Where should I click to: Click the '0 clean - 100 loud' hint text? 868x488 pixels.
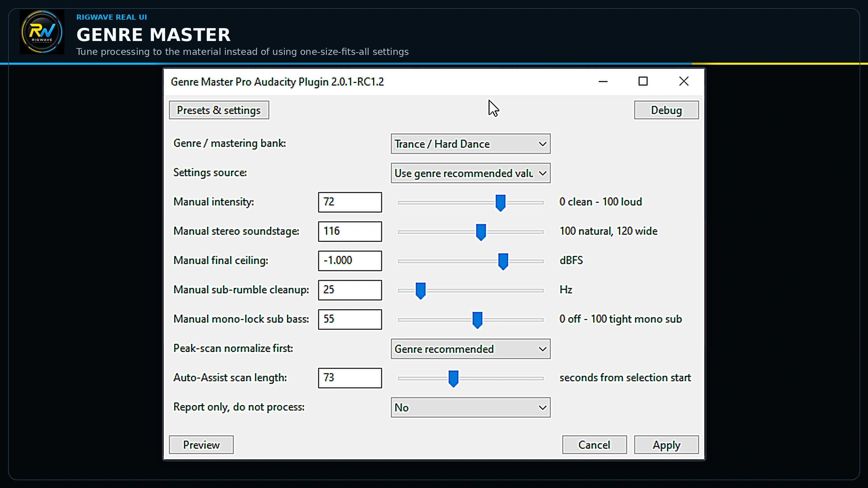(600, 202)
